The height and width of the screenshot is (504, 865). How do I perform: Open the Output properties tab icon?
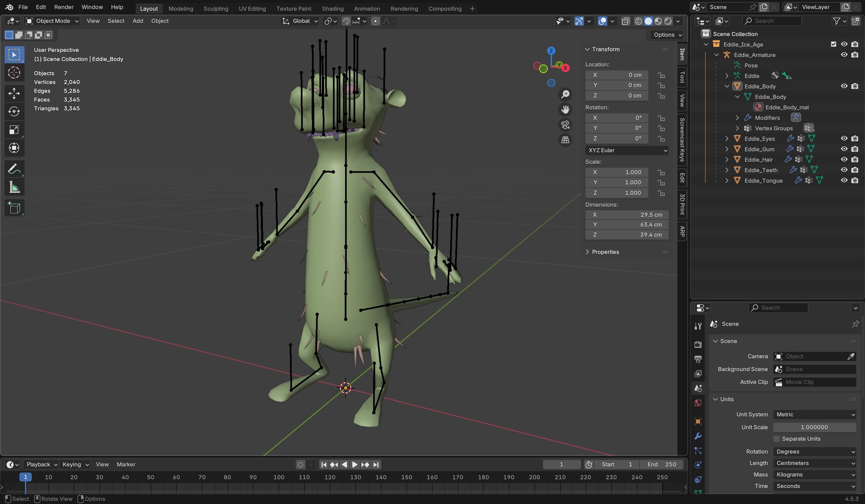click(698, 359)
